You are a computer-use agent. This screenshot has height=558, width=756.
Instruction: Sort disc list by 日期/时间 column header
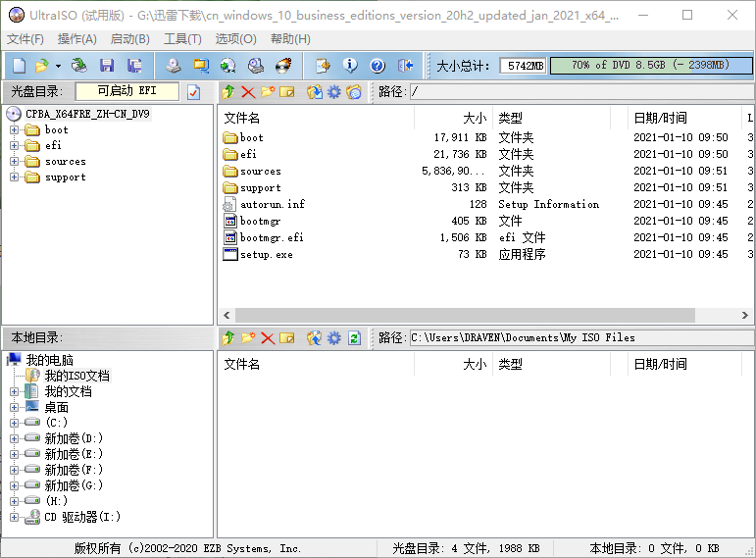684,118
